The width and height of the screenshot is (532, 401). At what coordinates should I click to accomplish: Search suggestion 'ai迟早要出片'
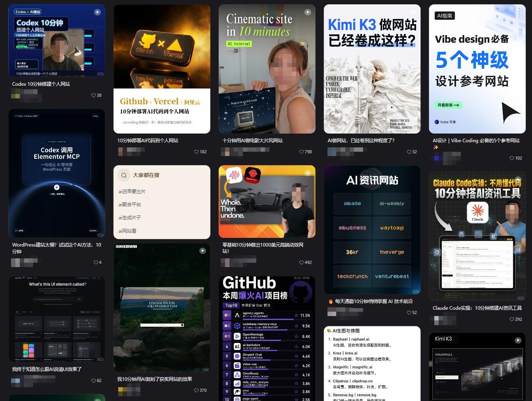point(132,192)
